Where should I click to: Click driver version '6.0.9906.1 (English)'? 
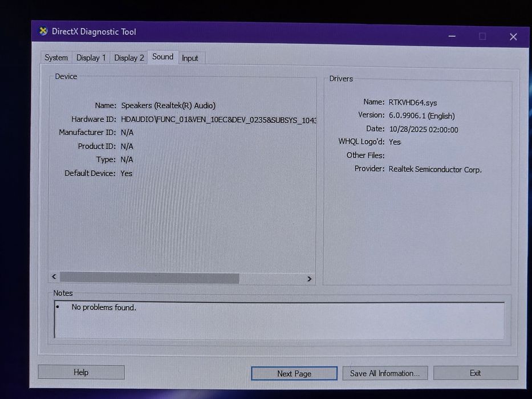[422, 116]
